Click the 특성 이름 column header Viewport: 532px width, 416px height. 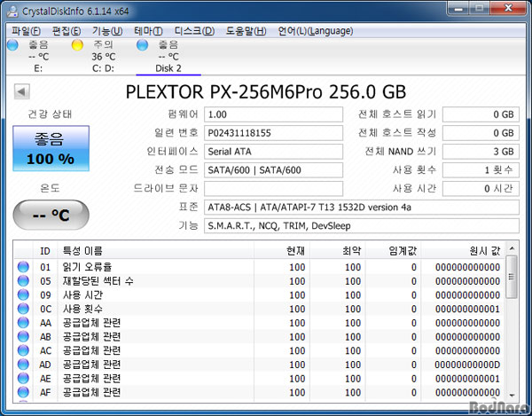(155, 251)
